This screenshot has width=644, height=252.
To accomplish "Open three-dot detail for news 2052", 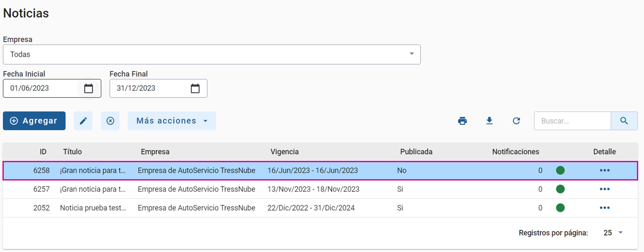I will [605, 208].
